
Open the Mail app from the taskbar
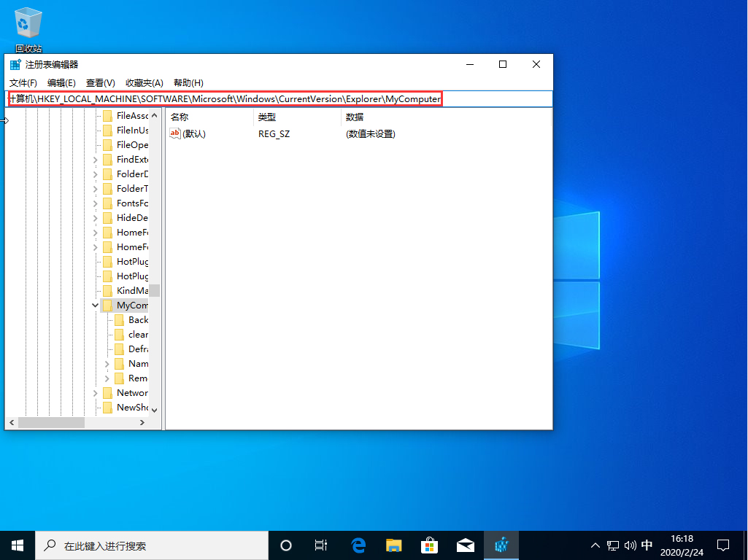(x=466, y=545)
